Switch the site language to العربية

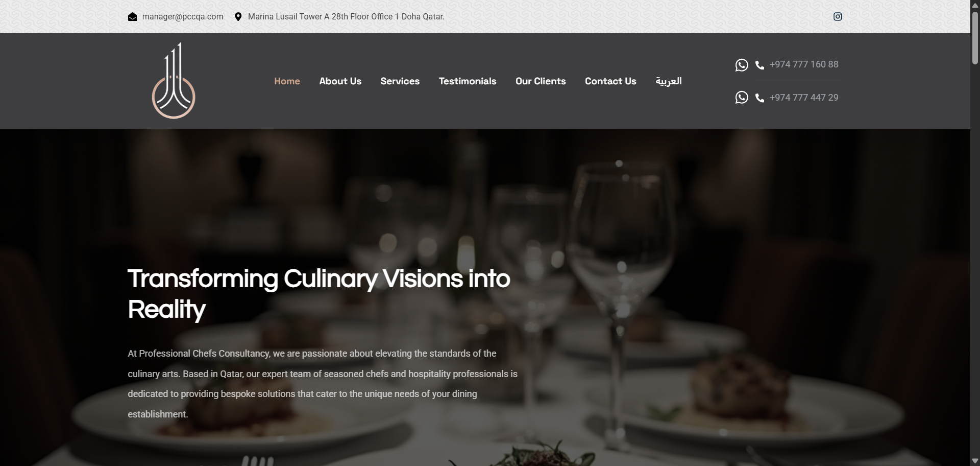[x=669, y=81]
